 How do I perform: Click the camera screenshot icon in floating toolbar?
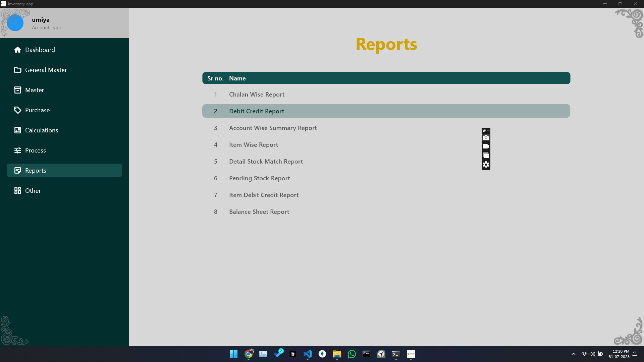(486, 138)
